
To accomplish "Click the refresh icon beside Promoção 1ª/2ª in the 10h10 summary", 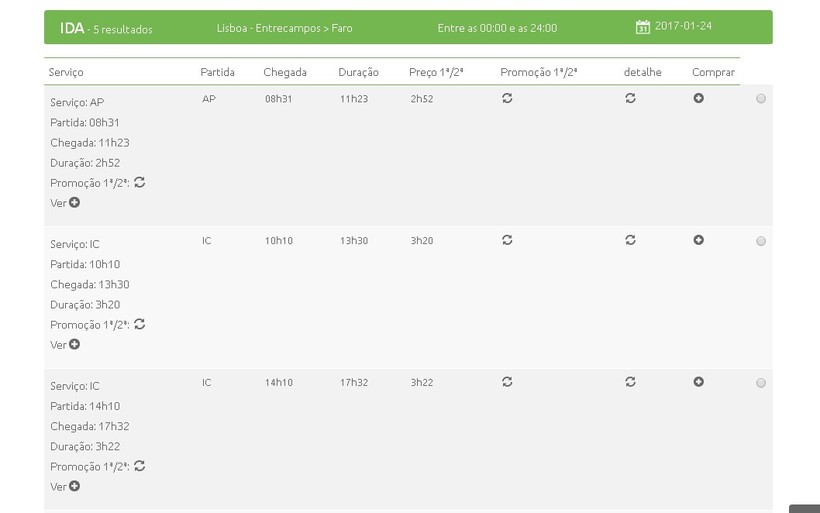I will [139, 324].
